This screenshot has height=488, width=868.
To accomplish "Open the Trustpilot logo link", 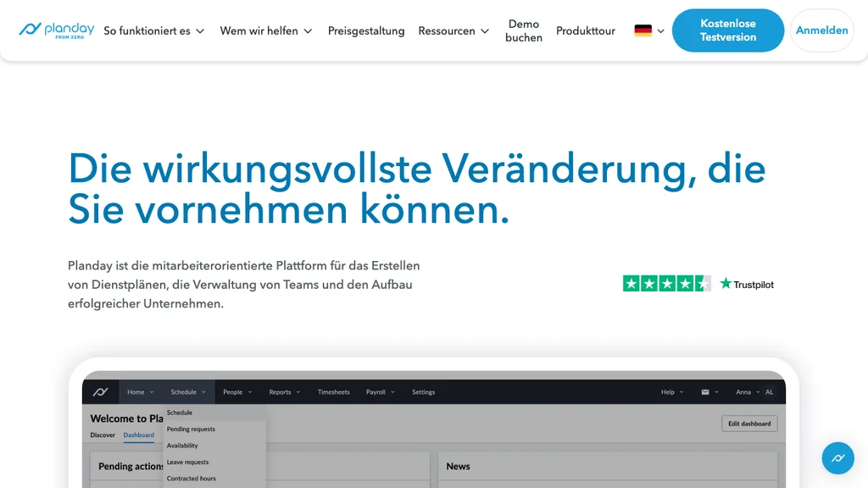I will click(x=747, y=285).
